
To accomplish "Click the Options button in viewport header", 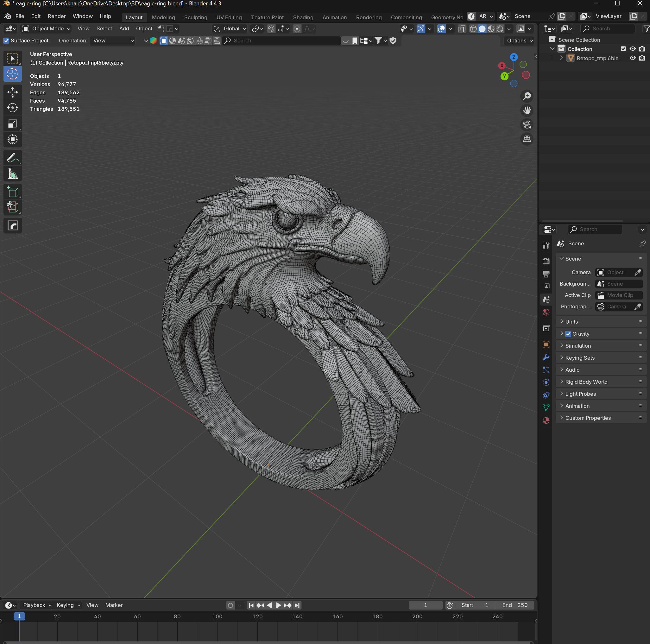I will tap(520, 41).
